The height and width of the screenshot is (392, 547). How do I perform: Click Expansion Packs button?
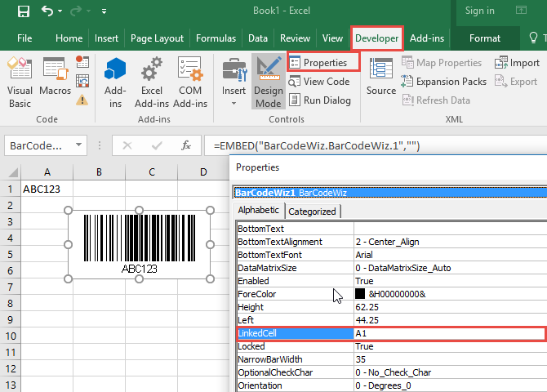(444, 82)
